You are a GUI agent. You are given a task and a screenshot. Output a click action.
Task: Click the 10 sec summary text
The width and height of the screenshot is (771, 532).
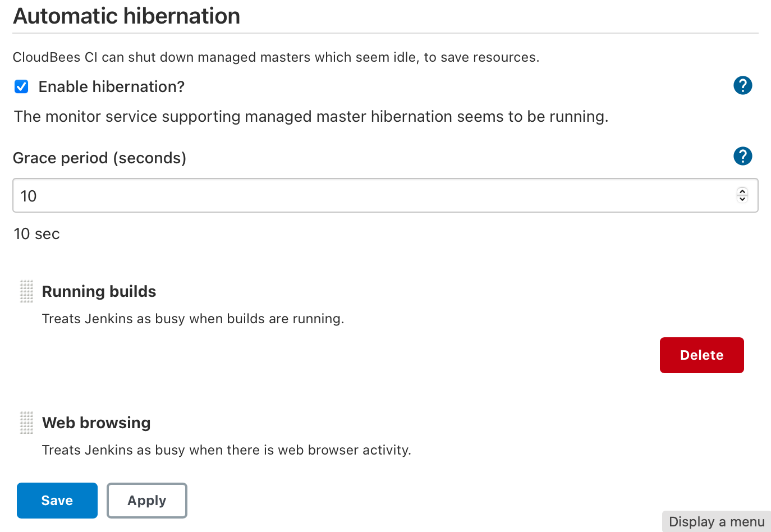point(36,234)
